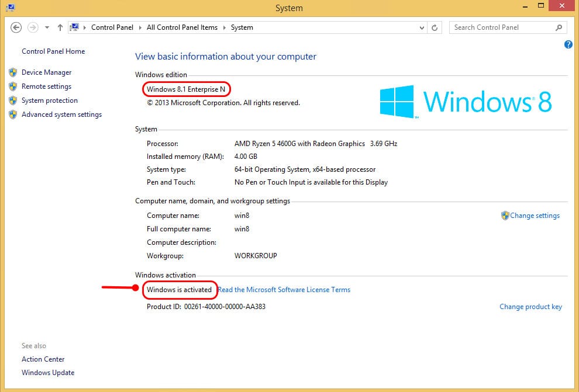
Task: Select All Control Panel Items breadcrumb
Action: point(182,27)
